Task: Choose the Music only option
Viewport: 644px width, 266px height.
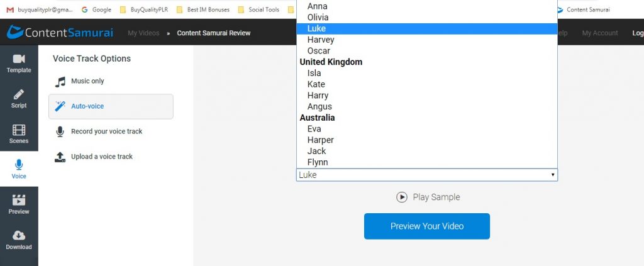Action: pos(111,81)
